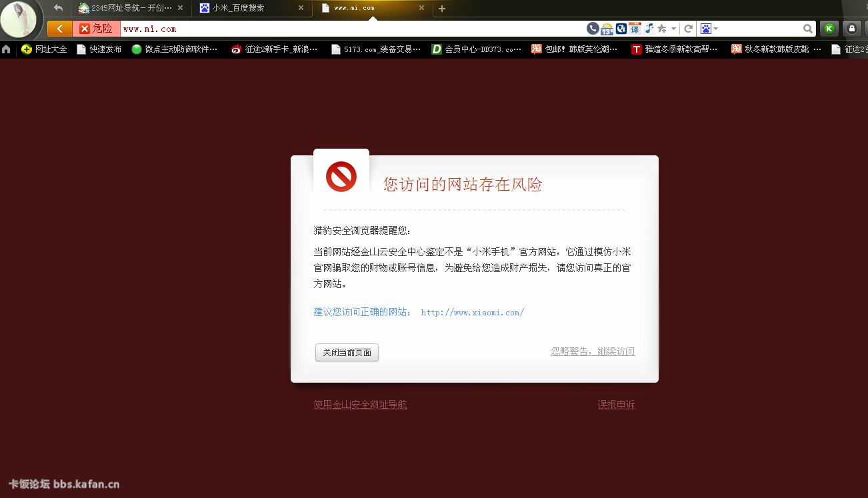Click 忽略警告，继续访问 to proceed anyway
This screenshot has height=498, width=868.
[x=593, y=351]
